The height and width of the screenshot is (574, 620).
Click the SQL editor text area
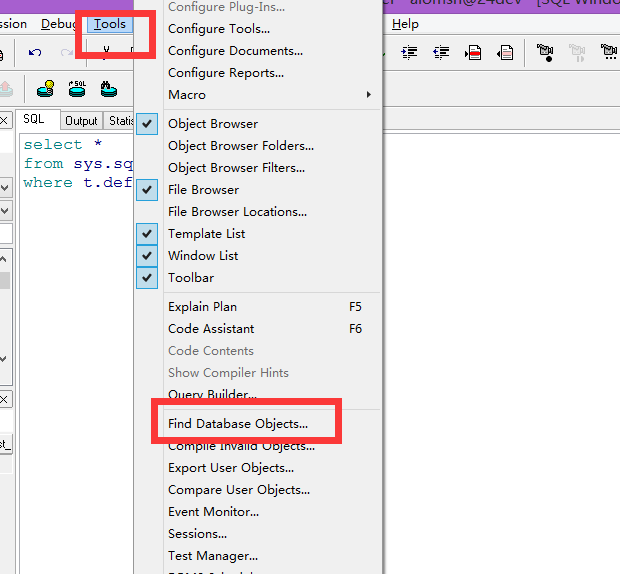[77, 352]
